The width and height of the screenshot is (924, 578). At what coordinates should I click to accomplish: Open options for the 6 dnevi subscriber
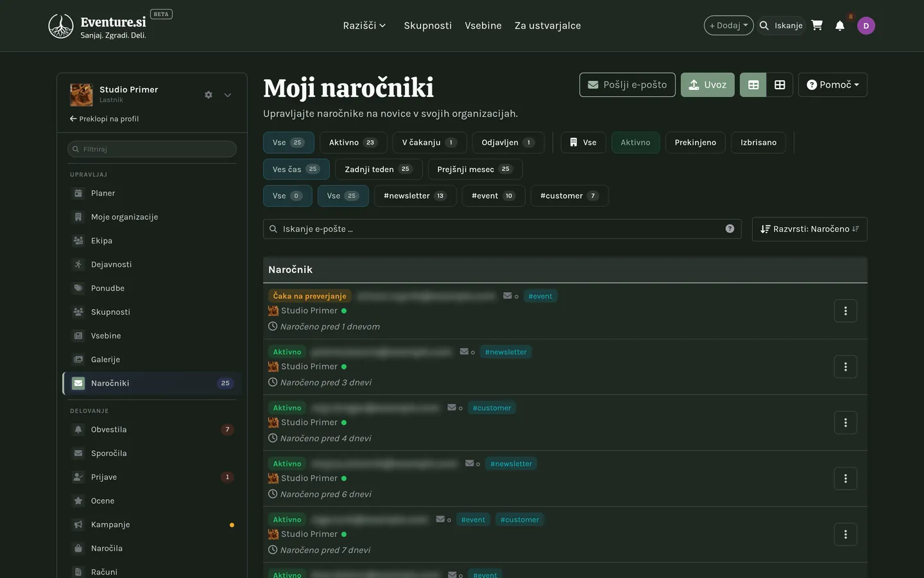(x=846, y=478)
